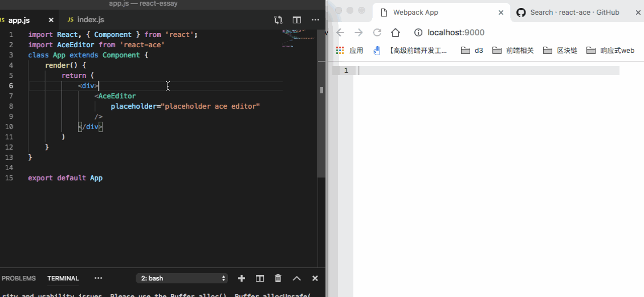Close the Webpack App browser tab

point(501,12)
